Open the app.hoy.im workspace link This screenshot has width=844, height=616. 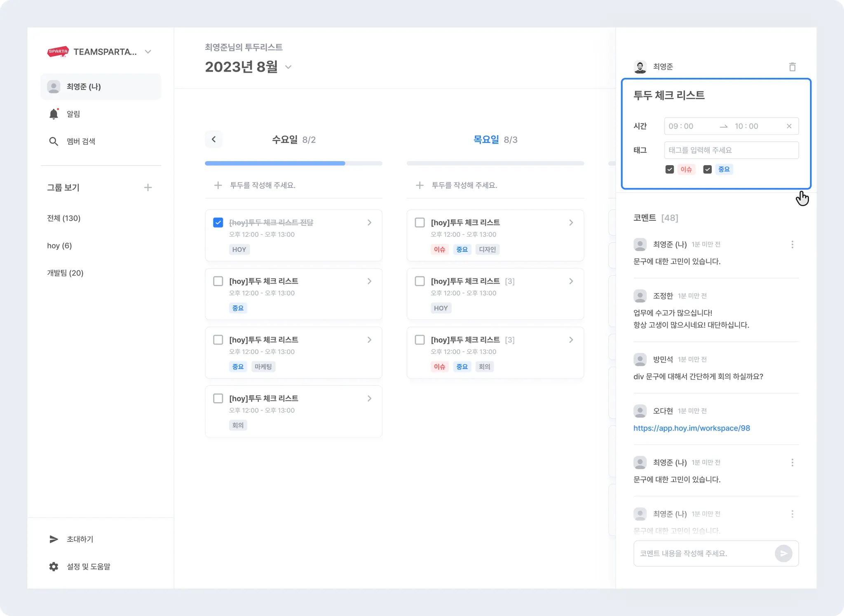point(692,428)
